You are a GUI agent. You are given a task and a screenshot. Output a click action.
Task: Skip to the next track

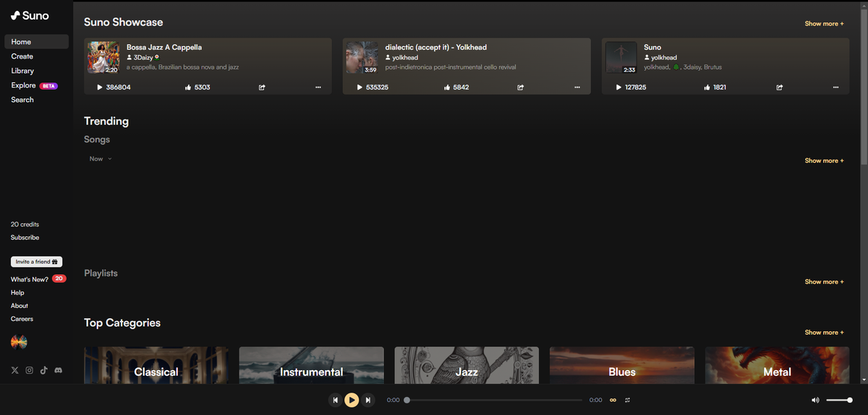pos(367,400)
